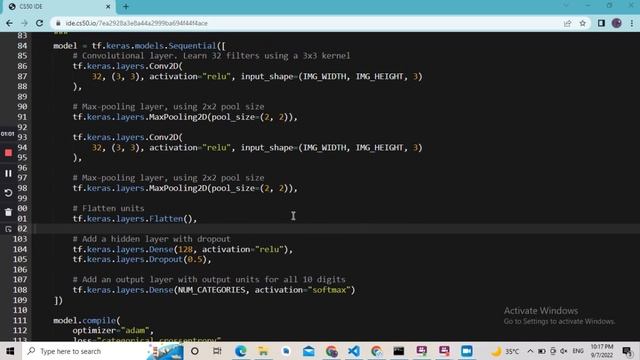Click the browser back arrow
Image resolution: width=640 pixels, height=360 pixels.
tap(9, 23)
